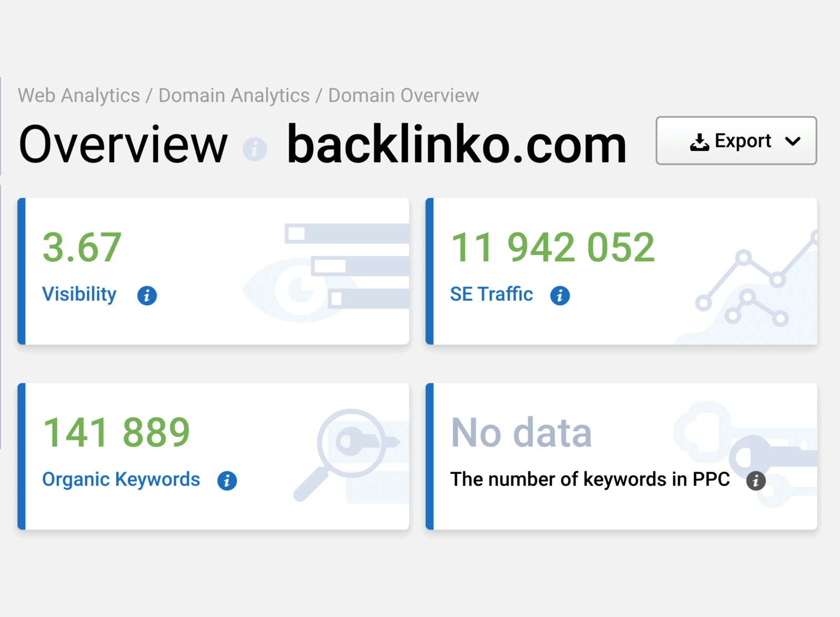The width and height of the screenshot is (840, 617).
Task: Open the Visibility info tooltip icon
Action: point(147,295)
